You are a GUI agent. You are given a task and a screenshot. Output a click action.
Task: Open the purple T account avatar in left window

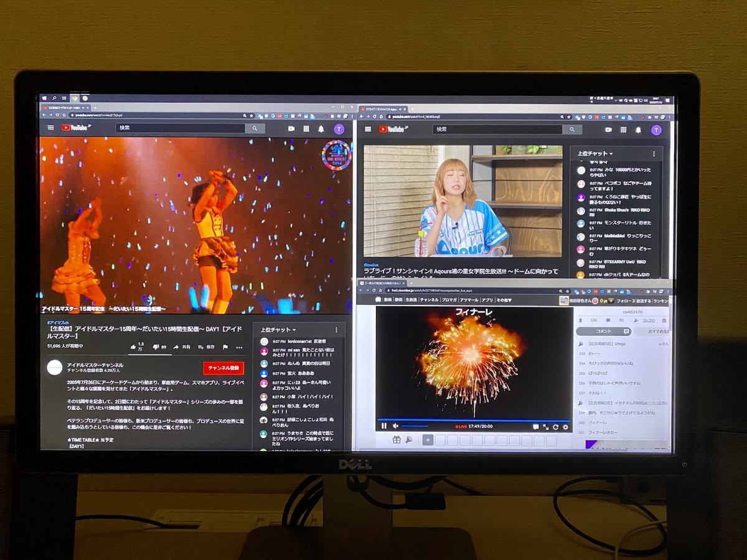(x=339, y=129)
